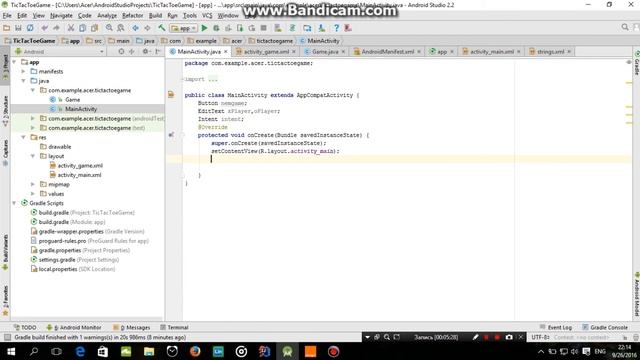Open the Event Log panel
Screen dimensions: 640x360
tap(556, 327)
